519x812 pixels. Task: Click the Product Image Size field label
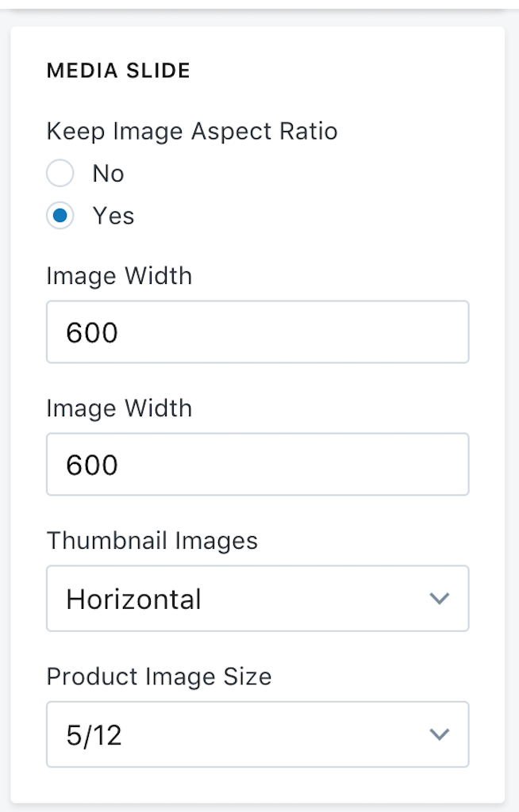pyautogui.click(x=159, y=676)
